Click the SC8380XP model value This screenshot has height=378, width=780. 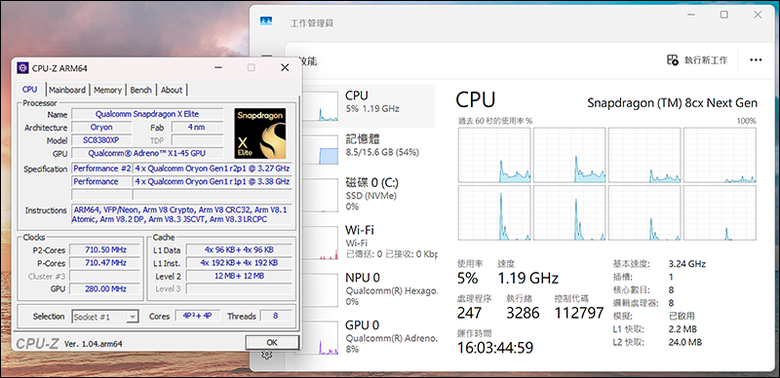pyautogui.click(x=102, y=140)
